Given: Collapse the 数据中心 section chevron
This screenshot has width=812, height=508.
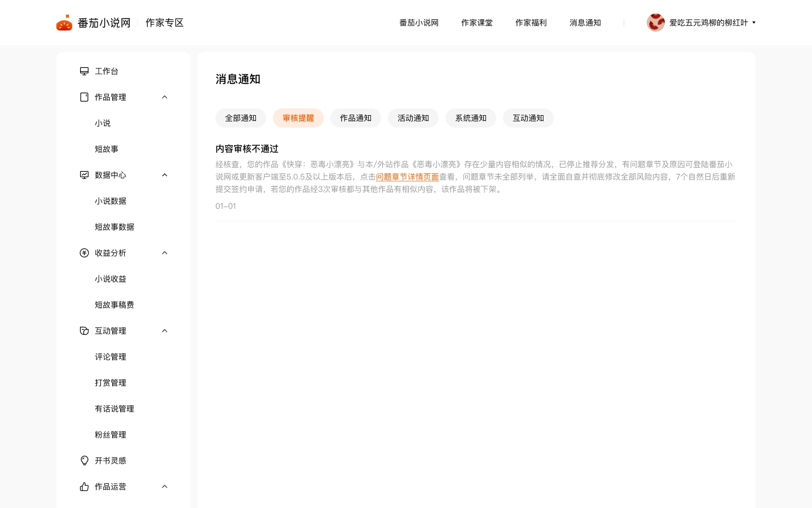Looking at the screenshot, I should (x=165, y=175).
